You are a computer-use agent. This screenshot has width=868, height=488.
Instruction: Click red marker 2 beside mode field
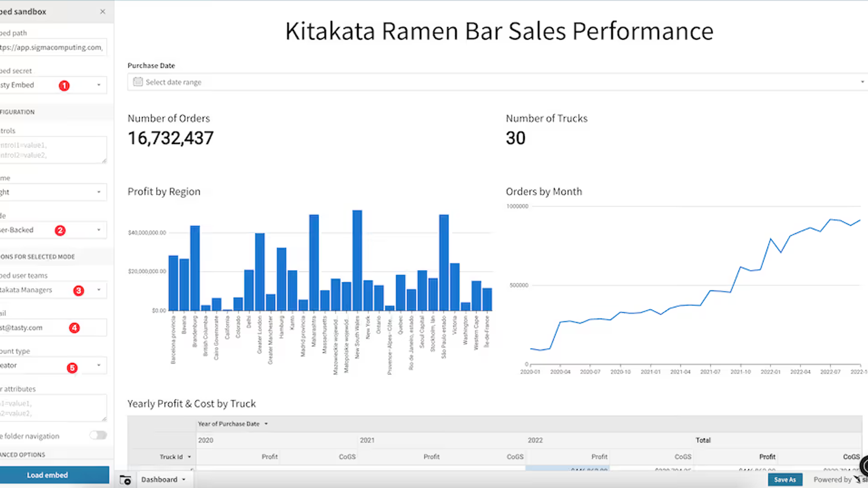(60, 230)
